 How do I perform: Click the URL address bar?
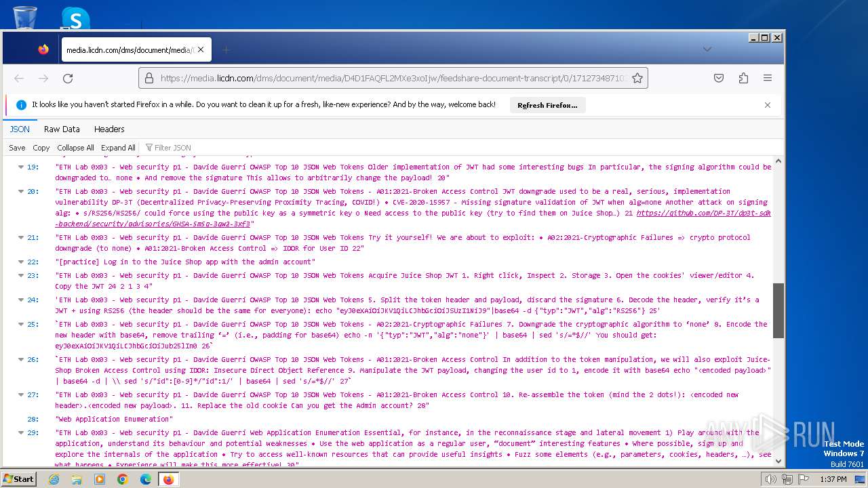(393, 79)
